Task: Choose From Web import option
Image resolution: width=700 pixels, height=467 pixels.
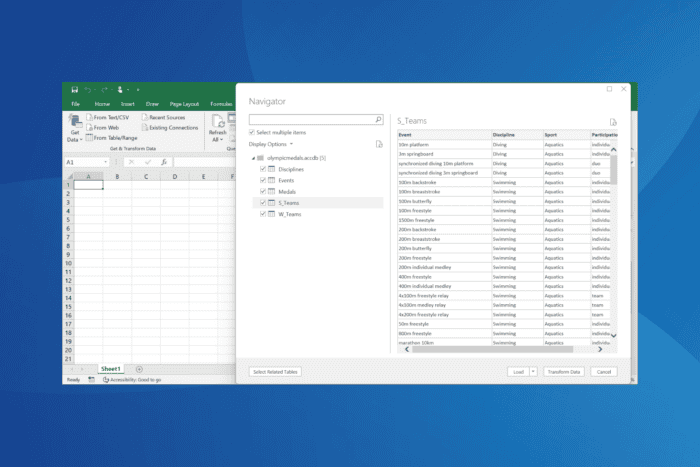Action: [103, 127]
